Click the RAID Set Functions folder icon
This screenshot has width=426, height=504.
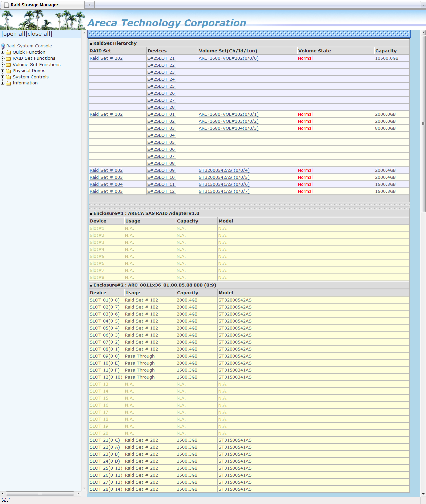click(x=8, y=59)
